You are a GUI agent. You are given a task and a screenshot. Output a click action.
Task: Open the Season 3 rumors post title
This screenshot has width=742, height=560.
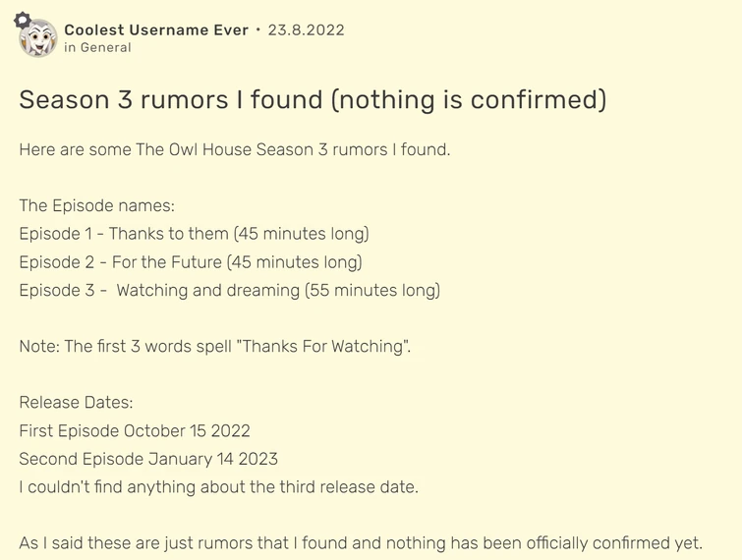[x=313, y=99]
